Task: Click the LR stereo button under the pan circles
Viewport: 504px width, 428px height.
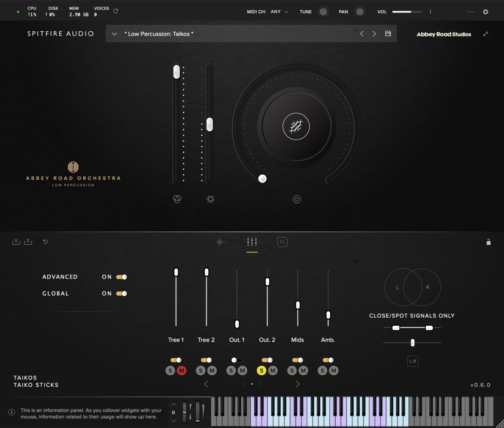Action: pyautogui.click(x=413, y=361)
